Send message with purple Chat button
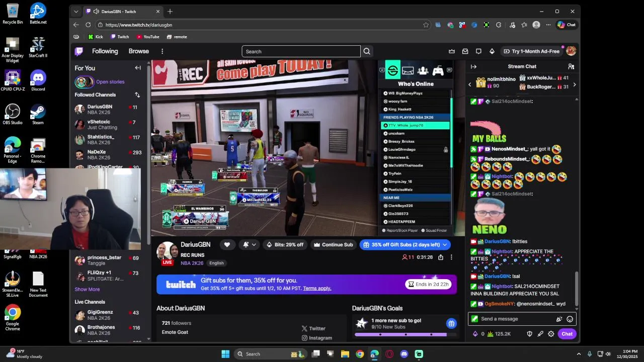This screenshot has width=644, height=362. tap(567, 334)
